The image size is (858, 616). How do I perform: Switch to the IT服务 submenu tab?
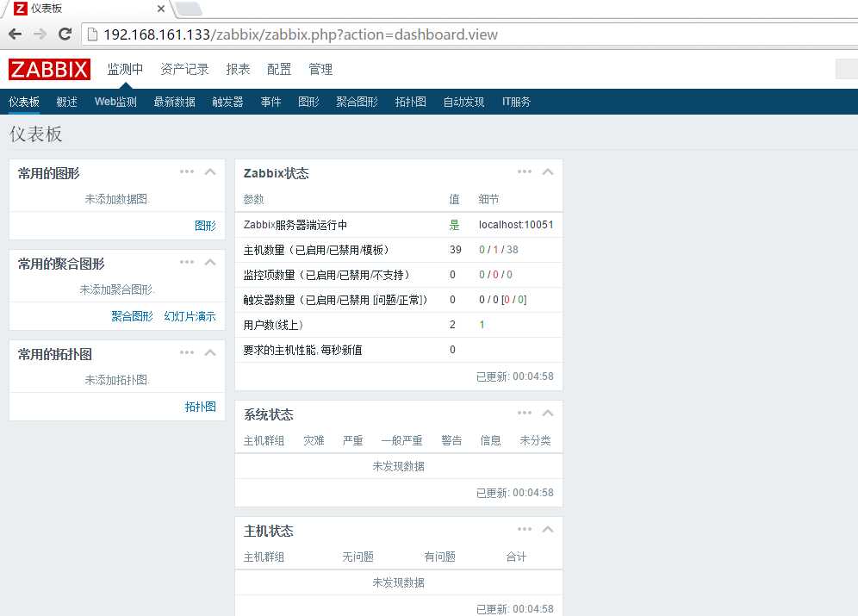(516, 102)
